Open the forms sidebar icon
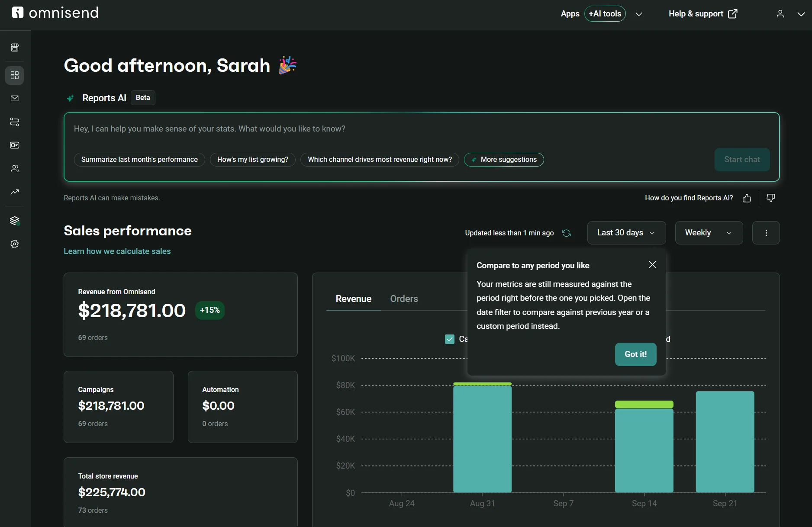The height and width of the screenshot is (527, 812). tap(15, 145)
